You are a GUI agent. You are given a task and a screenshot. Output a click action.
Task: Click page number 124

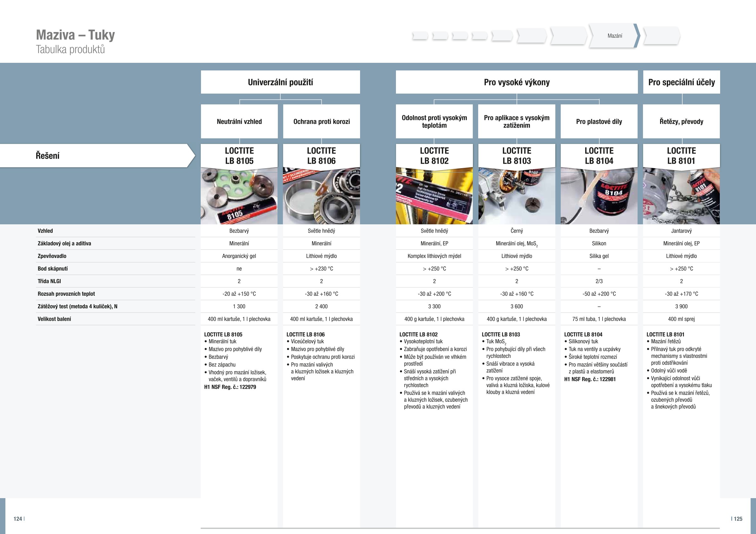pos(18,518)
